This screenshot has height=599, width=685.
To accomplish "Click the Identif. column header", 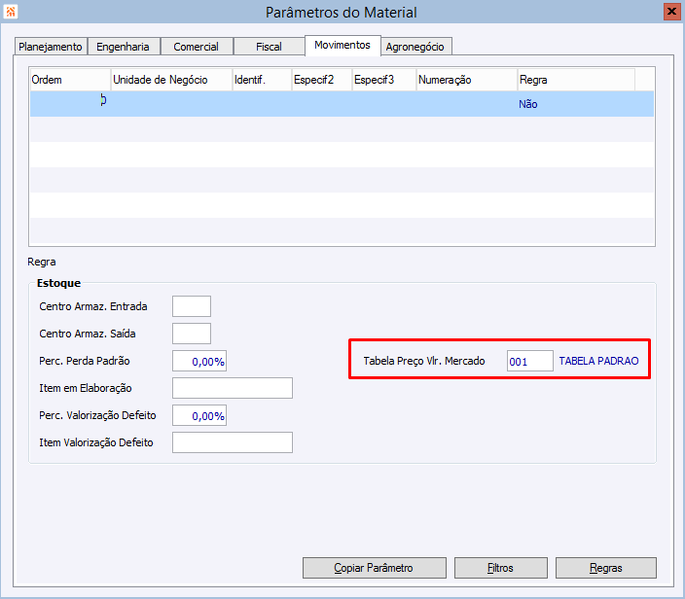I will (262, 80).
